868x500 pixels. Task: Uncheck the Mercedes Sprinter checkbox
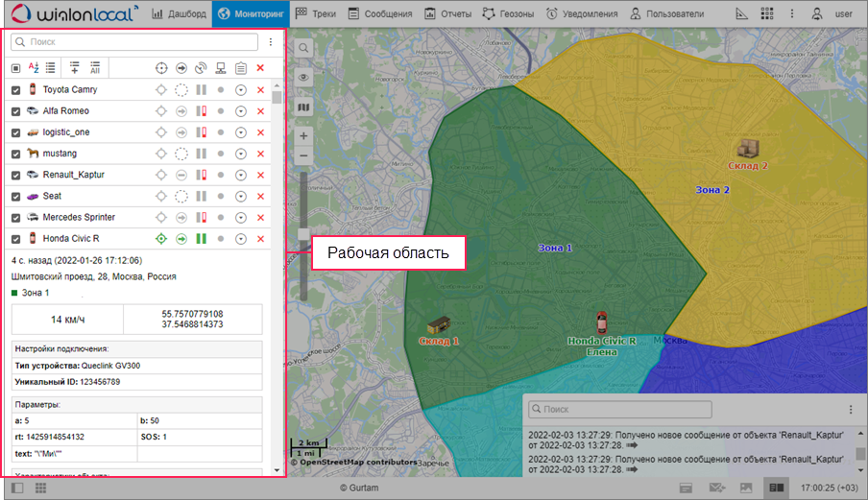16,218
